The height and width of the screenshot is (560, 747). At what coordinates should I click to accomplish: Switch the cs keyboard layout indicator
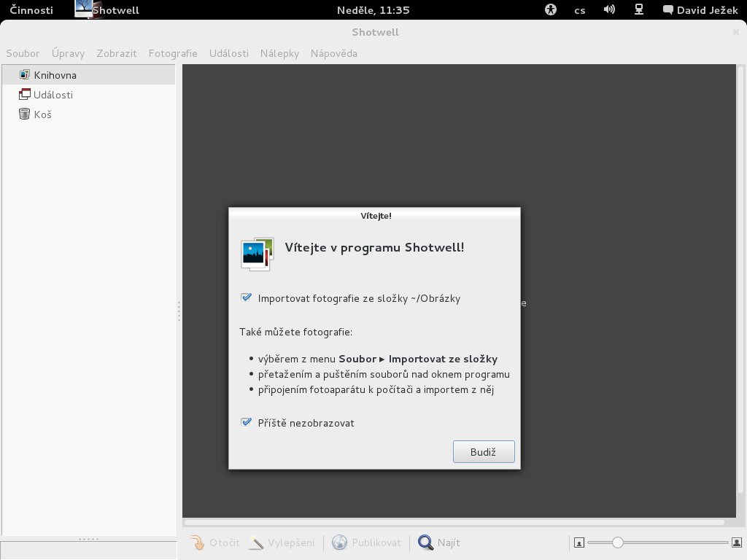pos(580,10)
